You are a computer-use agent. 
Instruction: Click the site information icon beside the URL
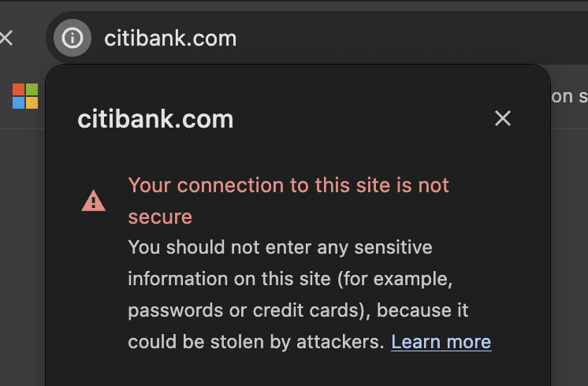pos(73,38)
